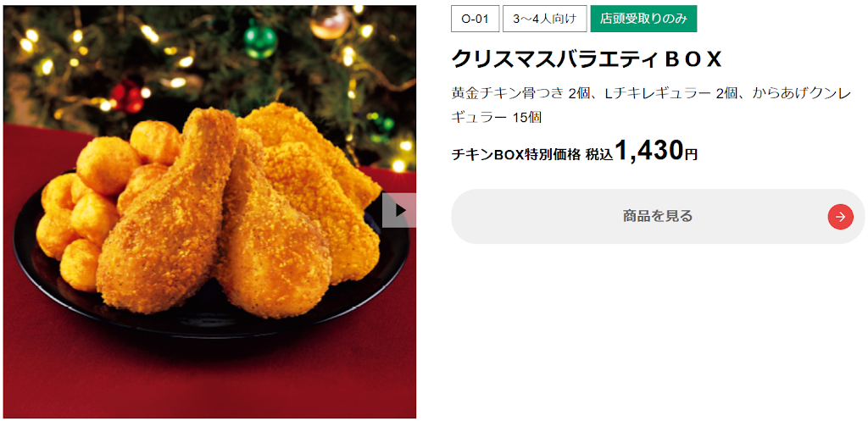Click the red circular arrow icon

tap(841, 216)
